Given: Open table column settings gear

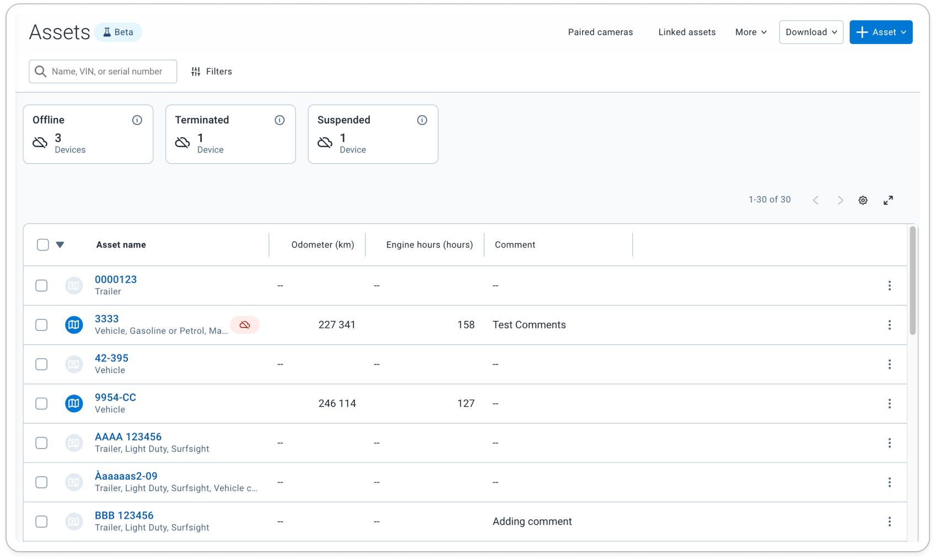Looking at the screenshot, I should [x=863, y=200].
